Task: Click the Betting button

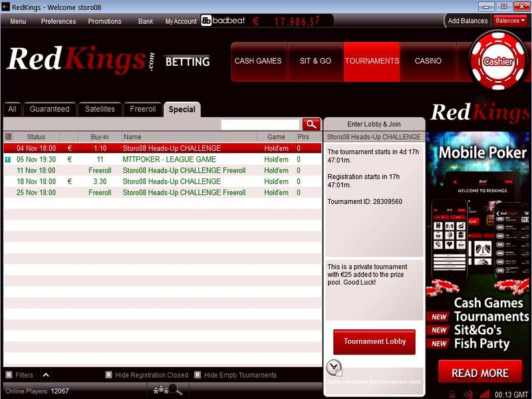Action: pyautogui.click(x=188, y=61)
